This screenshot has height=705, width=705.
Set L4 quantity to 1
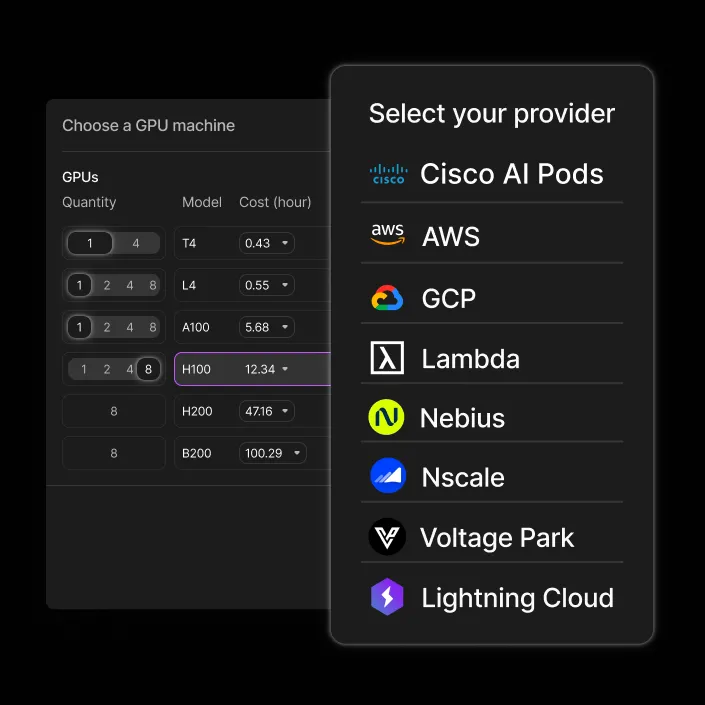(80, 285)
